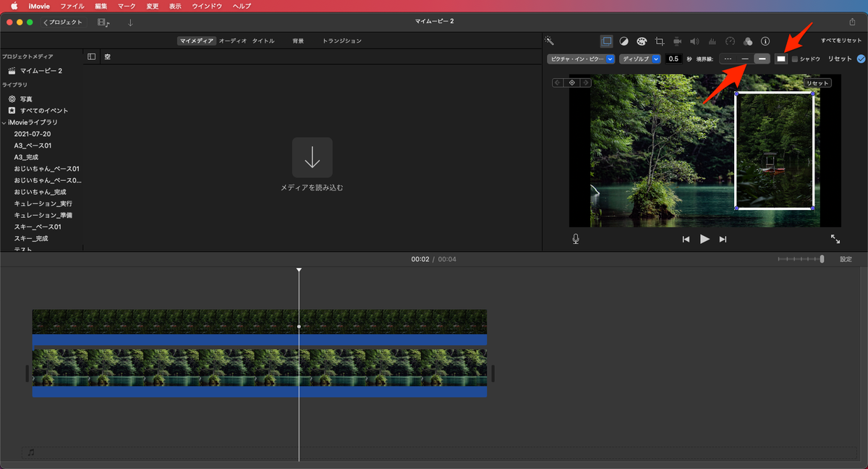This screenshot has width=868, height=469.
Task: Click the fullscreen playback arrows icon
Action: [835, 239]
